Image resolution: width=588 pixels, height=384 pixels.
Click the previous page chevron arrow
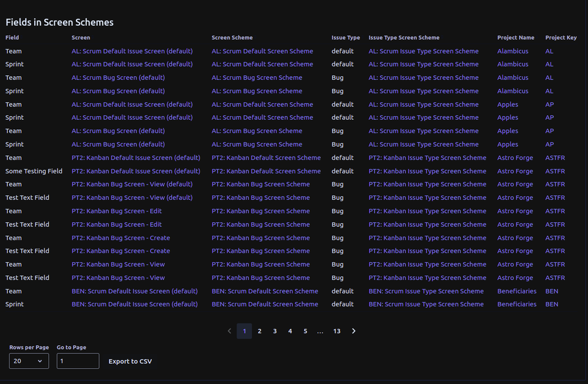tap(229, 331)
